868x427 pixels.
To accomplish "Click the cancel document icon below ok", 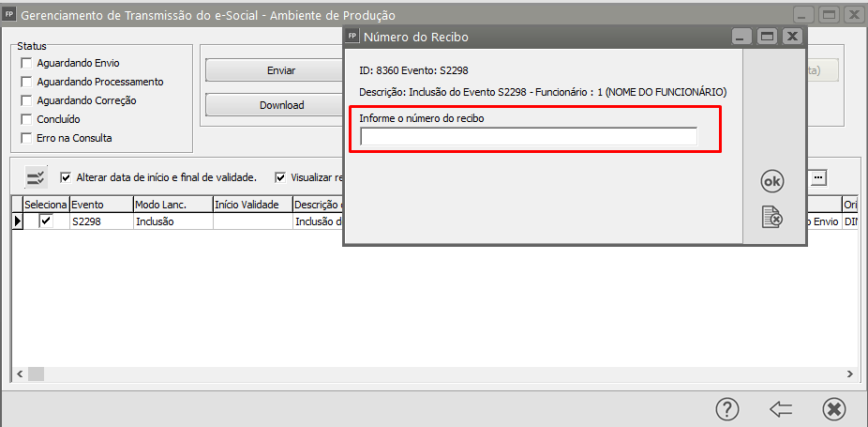I will coord(772,216).
